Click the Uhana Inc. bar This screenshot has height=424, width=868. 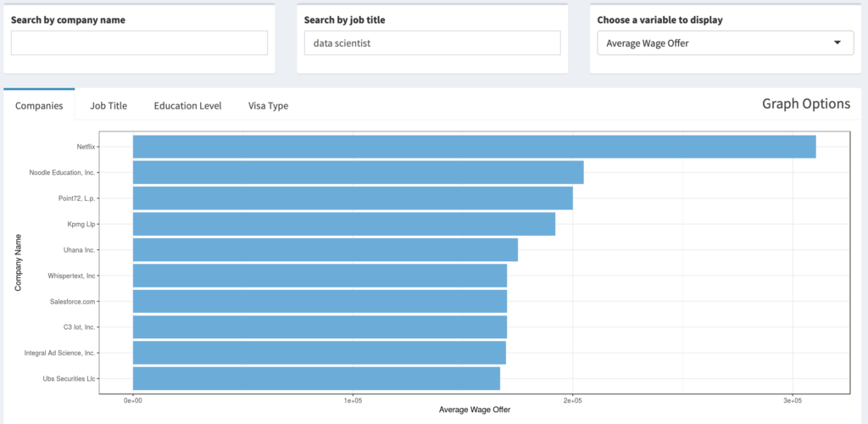[x=325, y=249]
